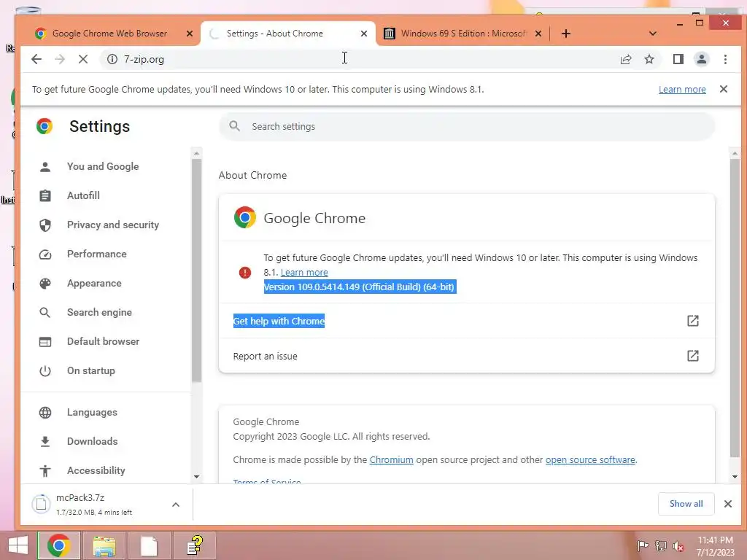Open the profile avatar menu

701,59
